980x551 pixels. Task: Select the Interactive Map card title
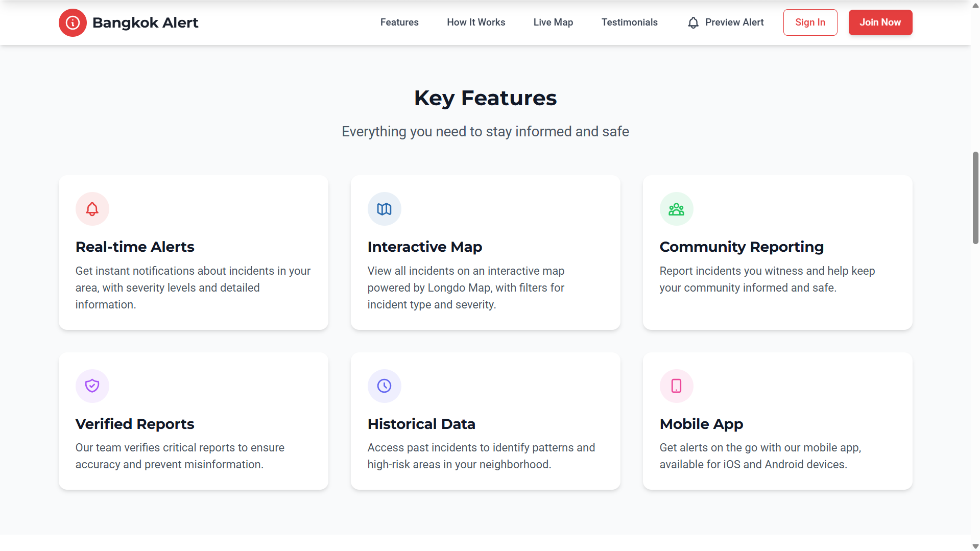pos(424,247)
